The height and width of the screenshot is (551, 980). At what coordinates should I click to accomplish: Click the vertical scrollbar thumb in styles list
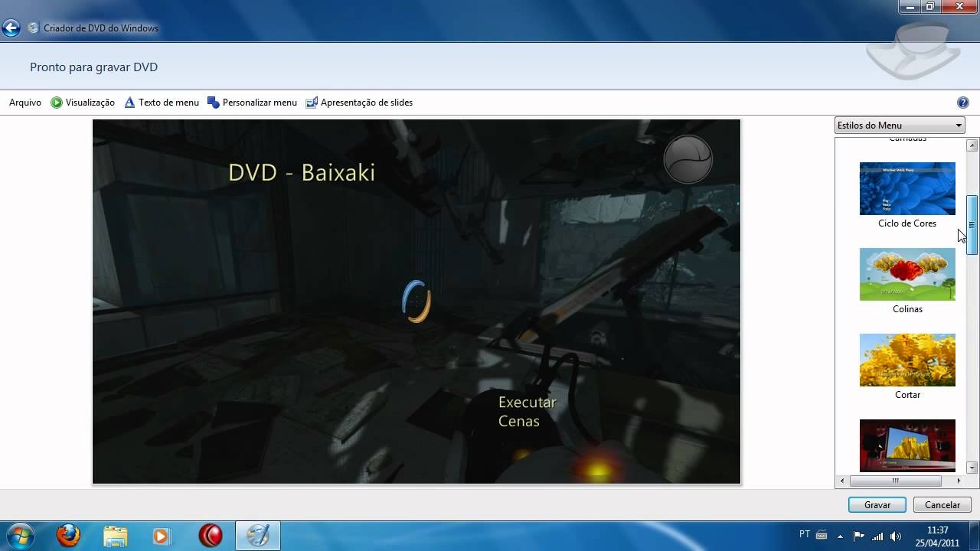tap(972, 225)
